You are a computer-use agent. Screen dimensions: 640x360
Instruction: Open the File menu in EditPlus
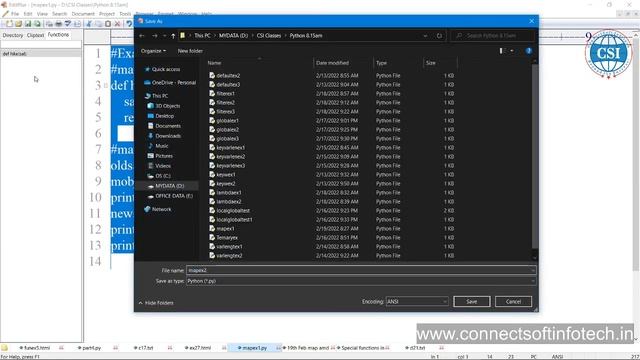[x=15, y=14]
